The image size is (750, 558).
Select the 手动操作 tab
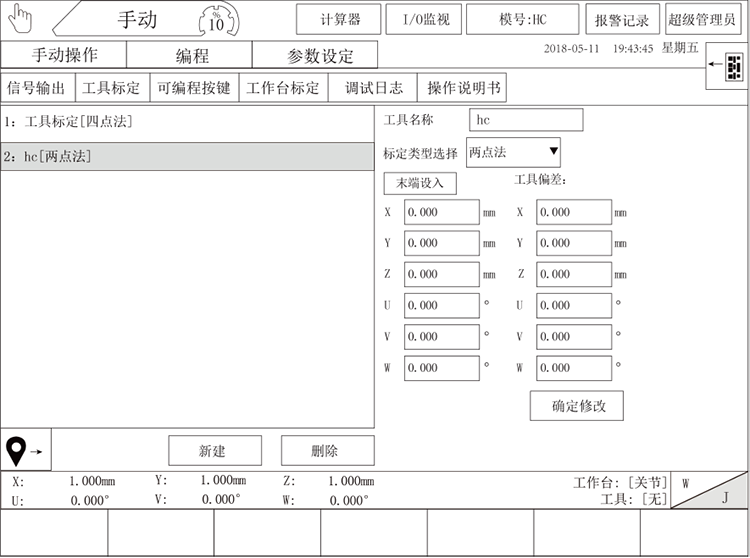pyautogui.click(x=65, y=56)
